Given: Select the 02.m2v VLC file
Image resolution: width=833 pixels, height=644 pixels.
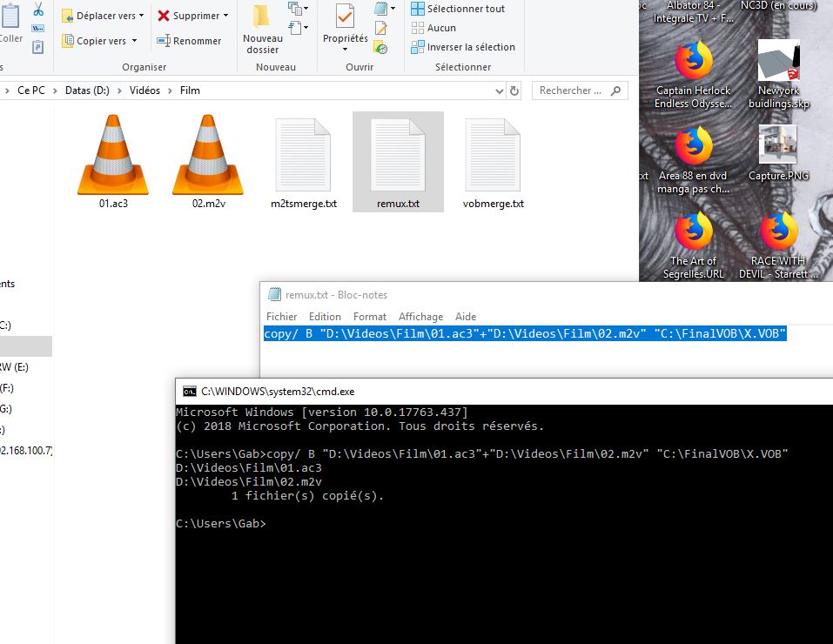Looking at the screenshot, I should (x=208, y=162).
